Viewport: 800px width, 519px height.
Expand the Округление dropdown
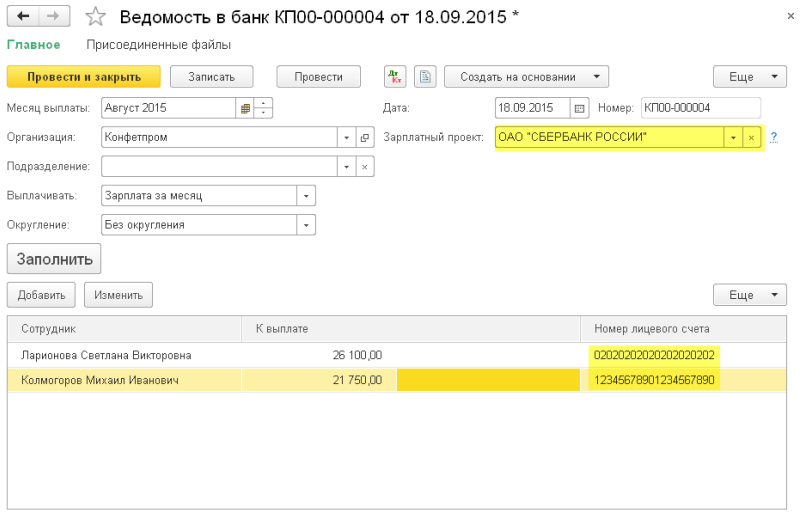pyautogui.click(x=306, y=225)
